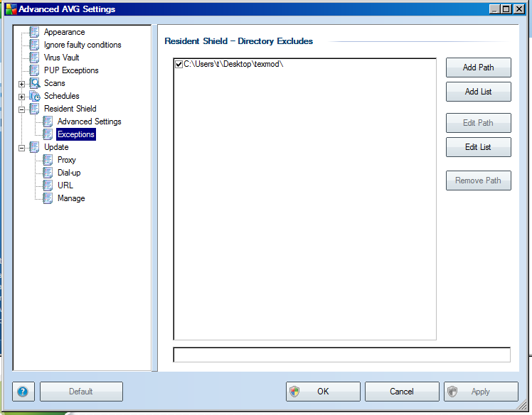This screenshot has height=415, width=532.
Task: Click the Remove Path button
Action: tap(479, 180)
